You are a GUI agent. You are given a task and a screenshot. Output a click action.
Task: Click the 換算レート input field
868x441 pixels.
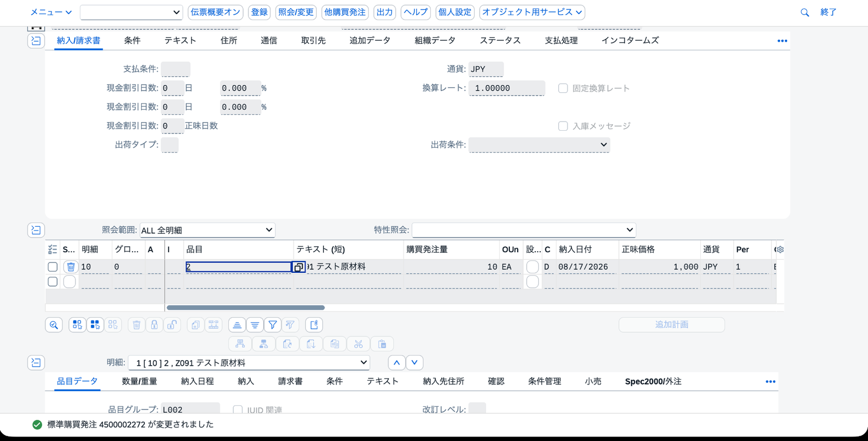coord(507,88)
